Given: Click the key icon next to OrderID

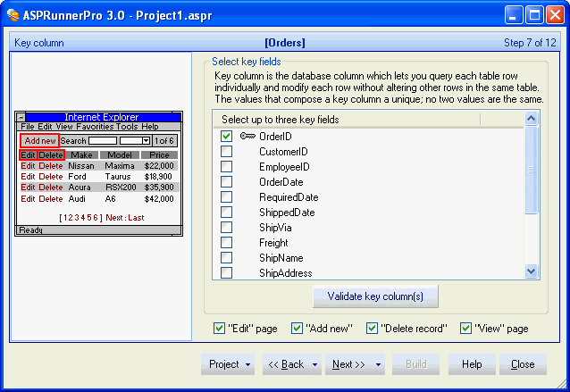Looking at the screenshot, I should 247,137.
